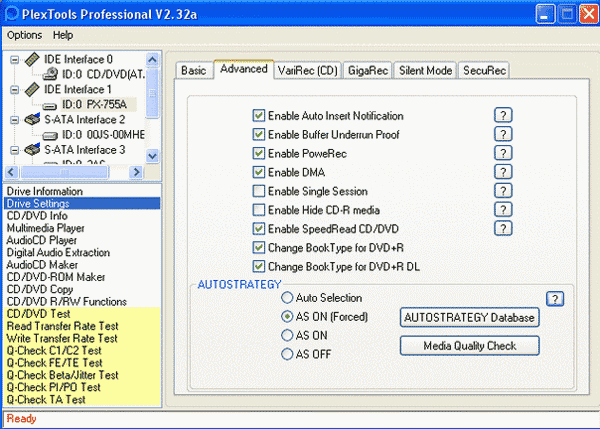The width and height of the screenshot is (600, 429).
Task: Select Drive Settings in the function list
Action: click(82, 204)
